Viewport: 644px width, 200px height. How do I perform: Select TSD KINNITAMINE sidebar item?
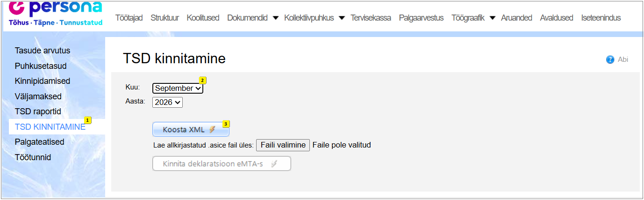pos(50,127)
